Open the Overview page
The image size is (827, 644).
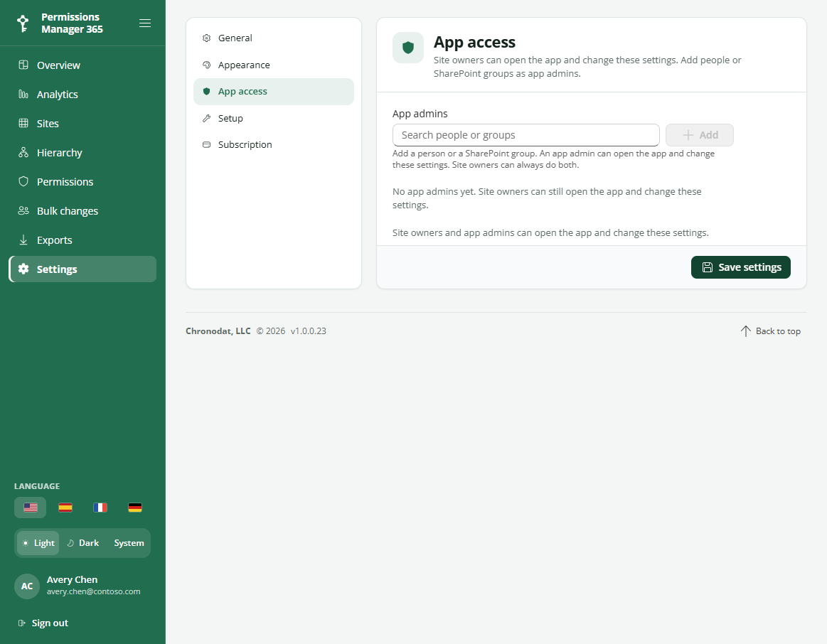[82, 65]
